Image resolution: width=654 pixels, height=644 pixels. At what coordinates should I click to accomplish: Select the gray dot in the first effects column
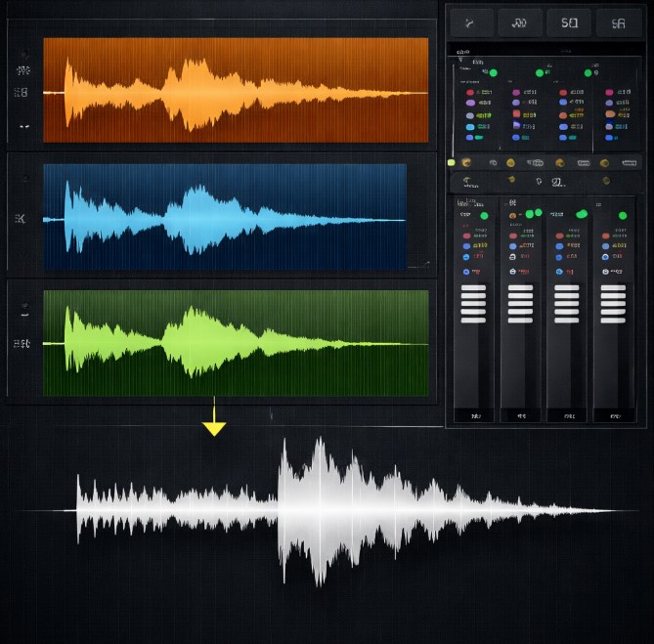click(470, 115)
